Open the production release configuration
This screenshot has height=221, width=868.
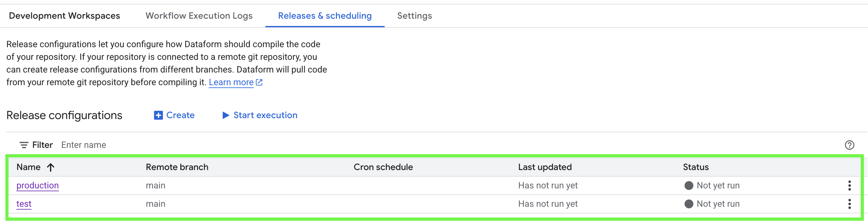pos(37,185)
